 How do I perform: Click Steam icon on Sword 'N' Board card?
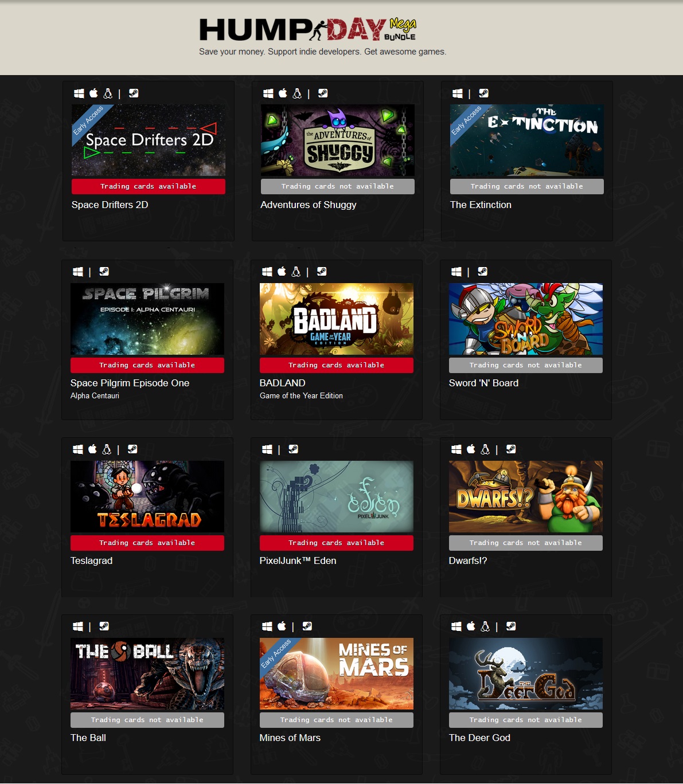tap(482, 272)
